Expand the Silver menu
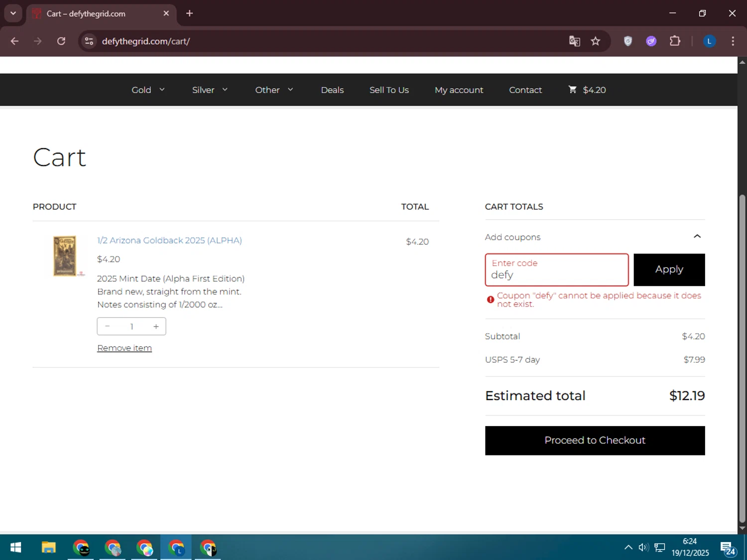Viewport: 747px width, 560px height. pyautogui.click(x=210, y=90)
